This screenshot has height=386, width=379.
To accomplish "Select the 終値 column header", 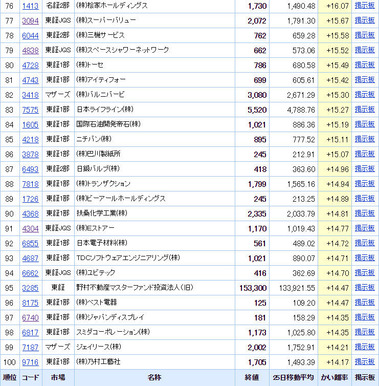I will pyautogui.click(x=252, y=378).
